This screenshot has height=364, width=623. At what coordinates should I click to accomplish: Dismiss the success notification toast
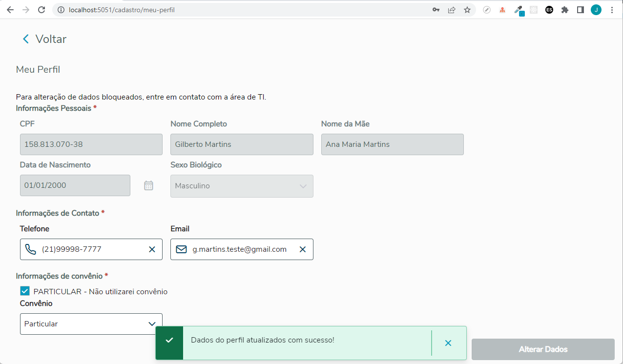tap(448, 343)
